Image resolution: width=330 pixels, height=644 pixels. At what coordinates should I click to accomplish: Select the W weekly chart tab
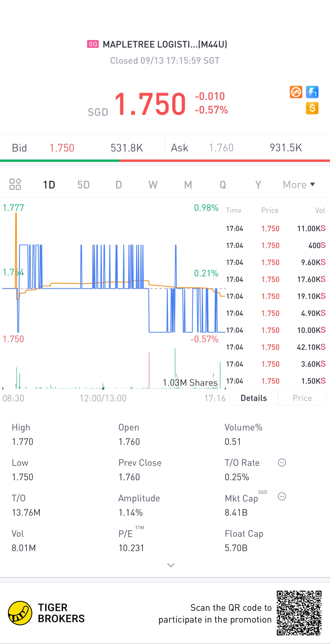[153, 185]
